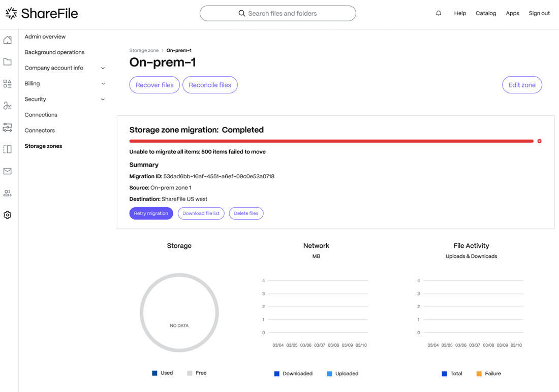Click Retry migration

(151, 213)
